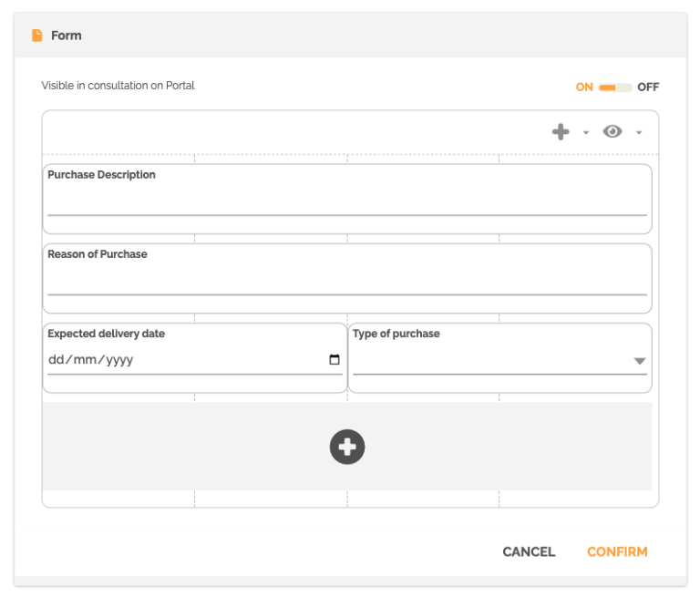
Task: Expand the arrow beside the eye icon
Action: tap(639, 133)
